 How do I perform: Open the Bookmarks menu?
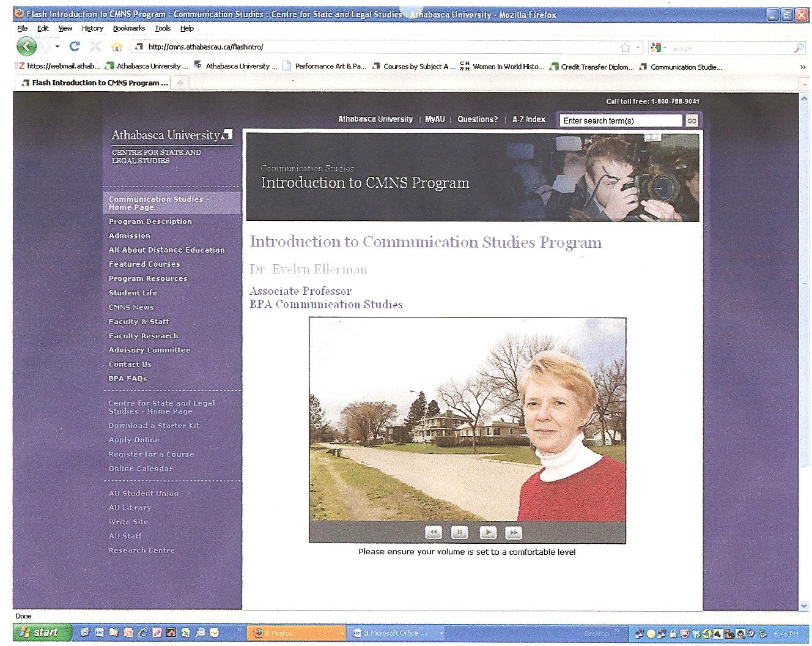point(128,28)
